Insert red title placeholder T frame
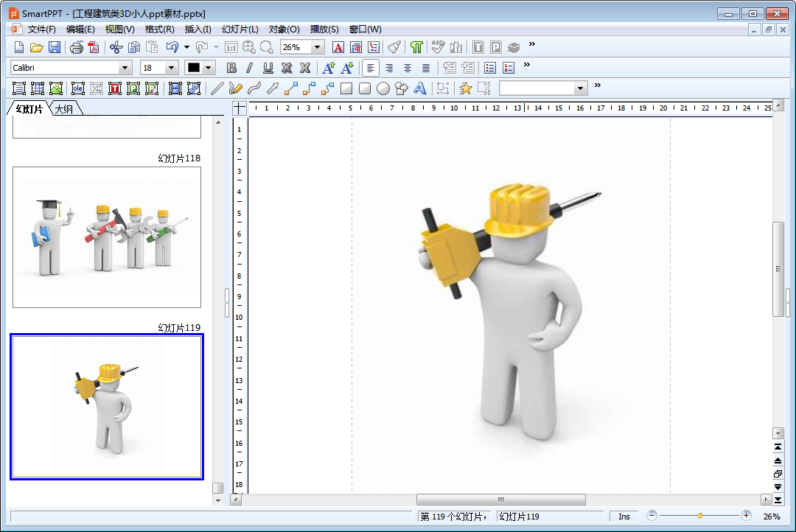This screenshot has width=796, height=532. tap(115, 88)
